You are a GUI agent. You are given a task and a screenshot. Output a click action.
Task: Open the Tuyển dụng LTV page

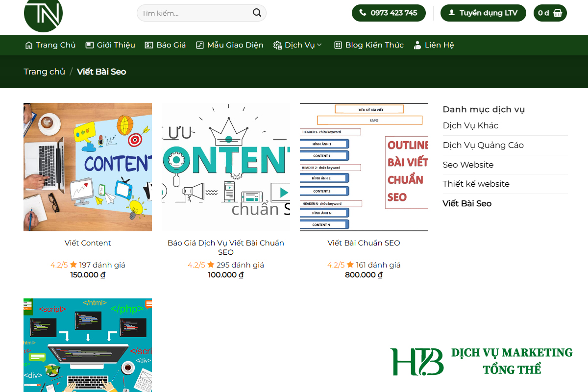tap(483, 13)
